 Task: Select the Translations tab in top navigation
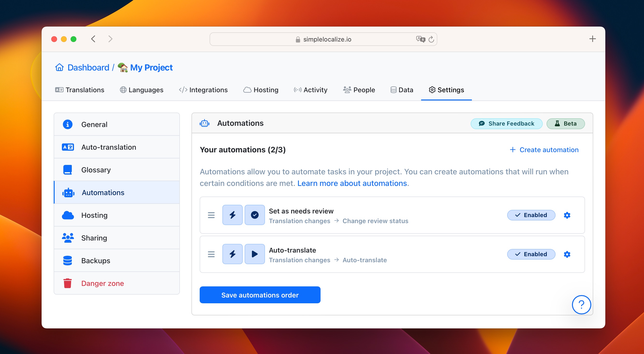pyautogui.click(x=80, y=90)
